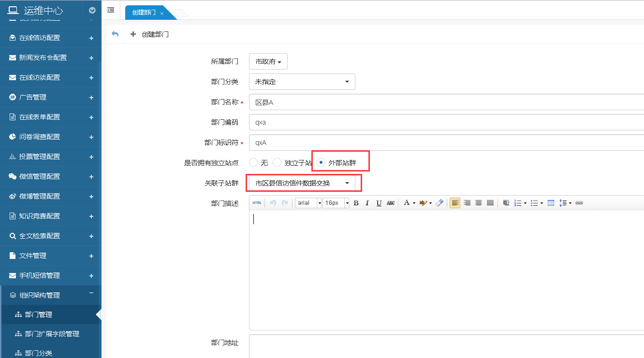Click the back arrow beside 创建部门
Screen dimensions: 644x358
tap(115, 34)
